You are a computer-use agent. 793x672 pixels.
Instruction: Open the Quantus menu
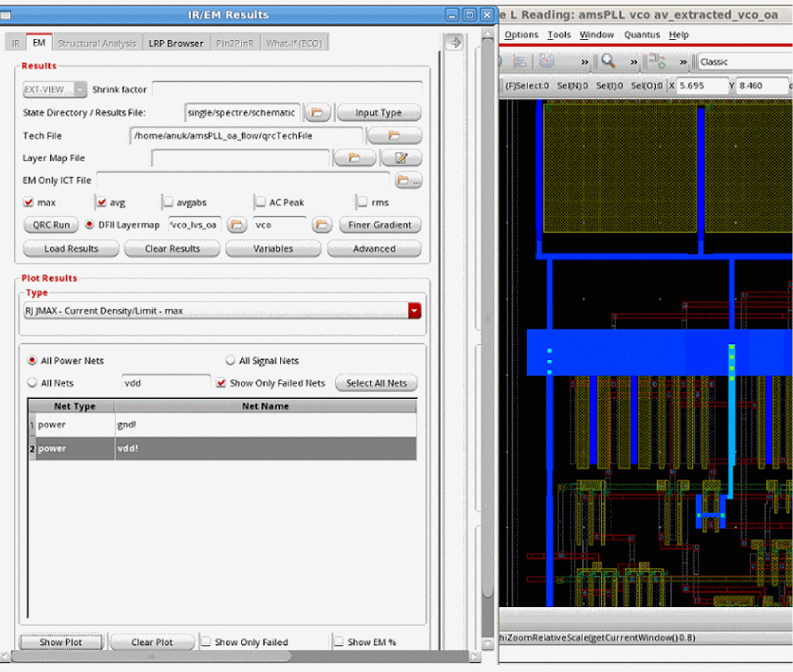click(x=641, y=35)
